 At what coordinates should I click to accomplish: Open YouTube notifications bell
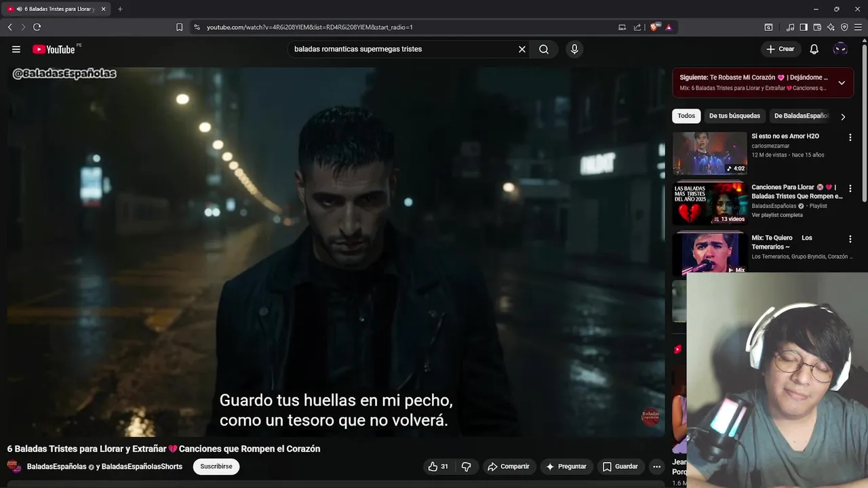(814, 49)
